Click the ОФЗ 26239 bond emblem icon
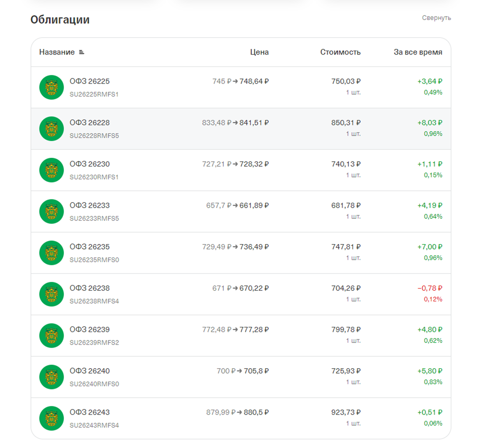484x448 pixels. (x=51, y=335)
